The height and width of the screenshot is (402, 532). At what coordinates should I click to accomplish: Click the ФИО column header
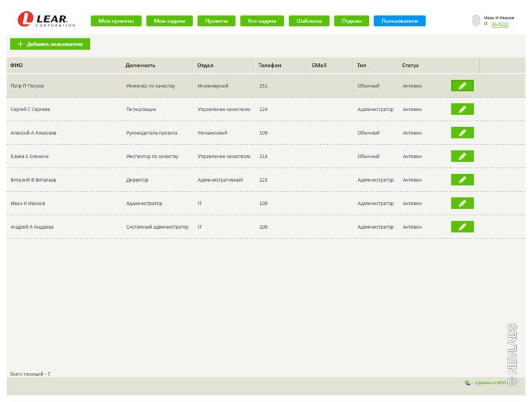(x=17, y=65)
